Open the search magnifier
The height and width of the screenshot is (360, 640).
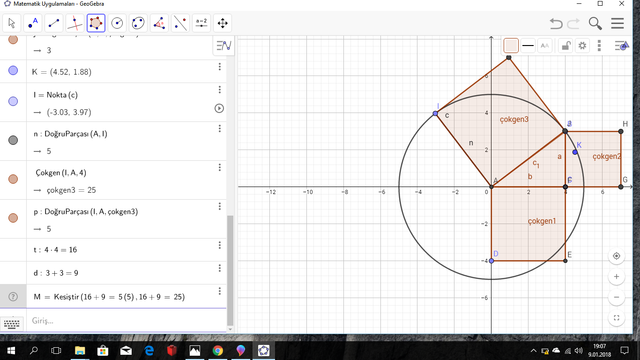[595, 23]
